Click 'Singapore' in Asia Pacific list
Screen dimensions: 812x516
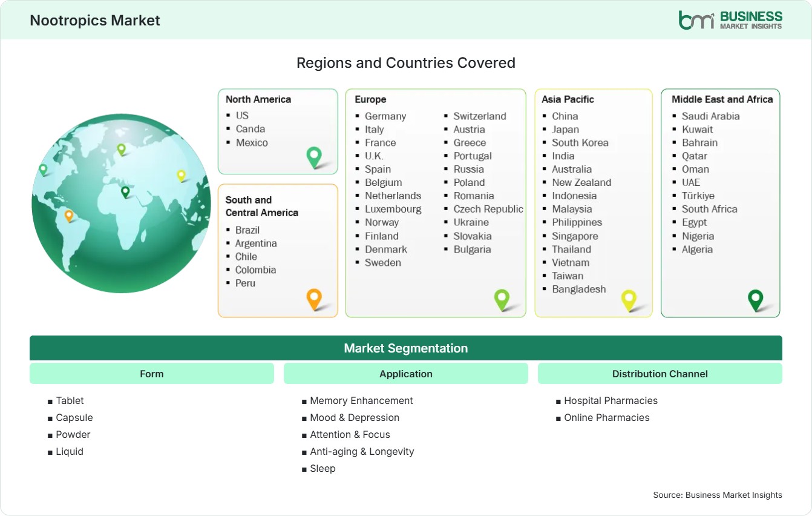click(575, 236)
